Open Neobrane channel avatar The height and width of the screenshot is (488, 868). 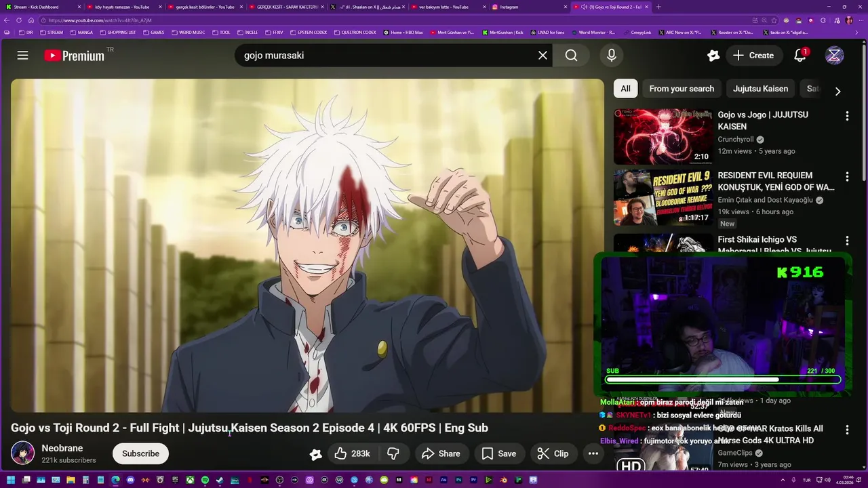(x=23, y=453)
